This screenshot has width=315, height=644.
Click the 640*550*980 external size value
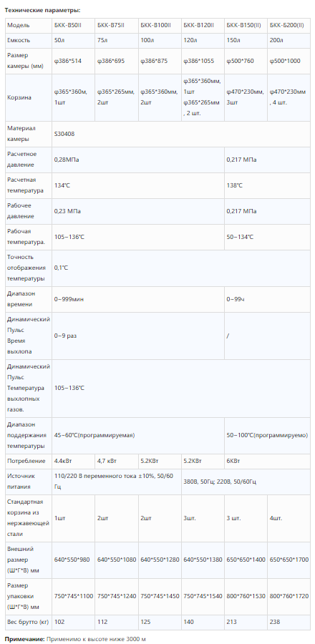[73, 560]
